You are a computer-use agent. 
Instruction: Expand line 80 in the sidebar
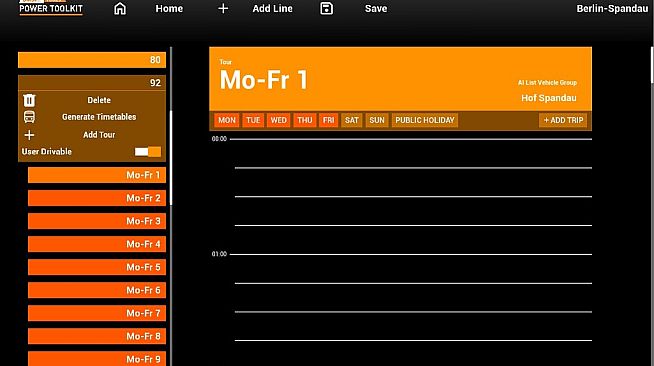[x=92, y=60]
